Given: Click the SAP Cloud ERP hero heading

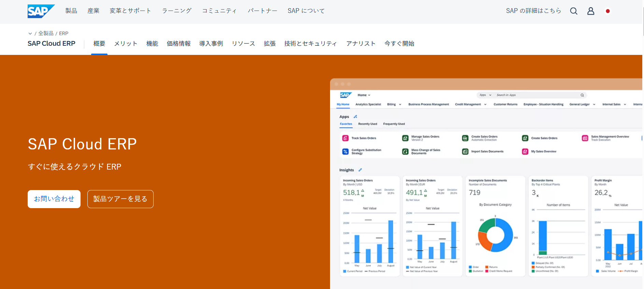Looking at the screenshot, I should click(x=82, y=144).
